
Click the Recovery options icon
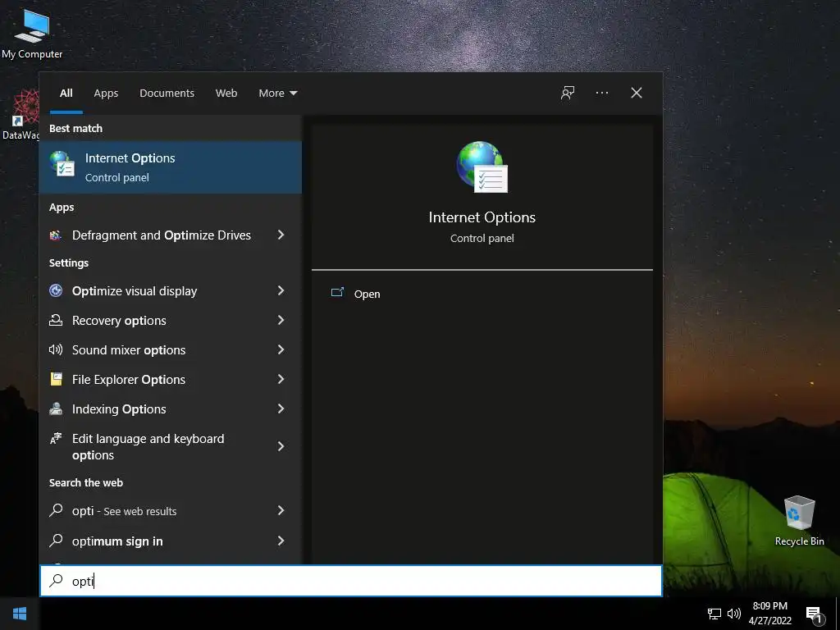[x=56, y=320]
